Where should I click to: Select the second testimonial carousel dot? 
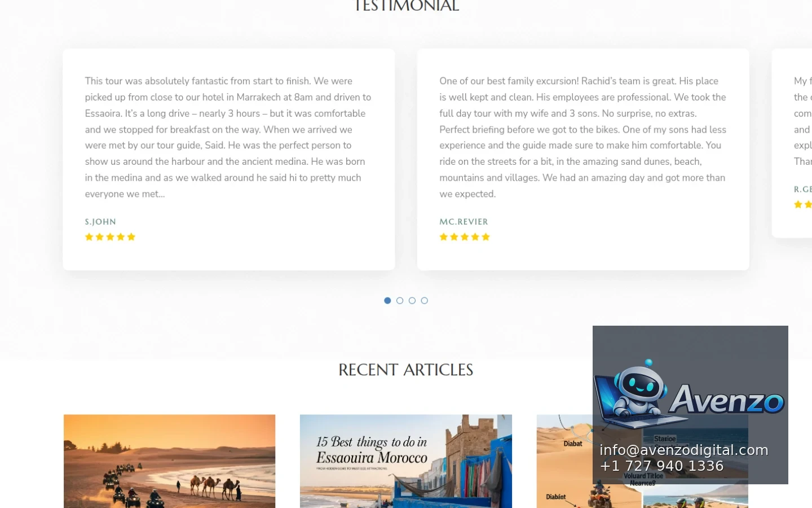400,300
